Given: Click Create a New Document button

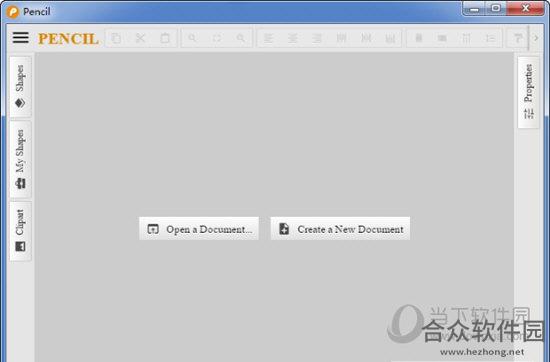Looking at the screenshot, I should (x=340, y=229).
